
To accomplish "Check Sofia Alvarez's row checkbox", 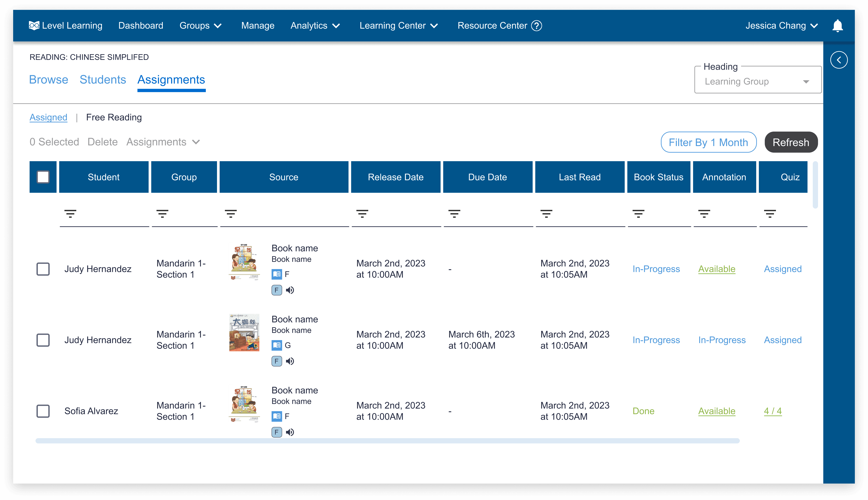I will pos(43,411).
